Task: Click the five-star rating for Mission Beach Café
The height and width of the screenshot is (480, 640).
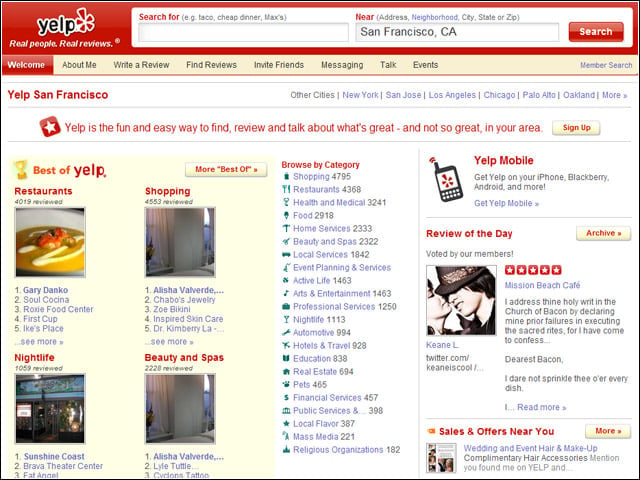Action: [533, 270]
